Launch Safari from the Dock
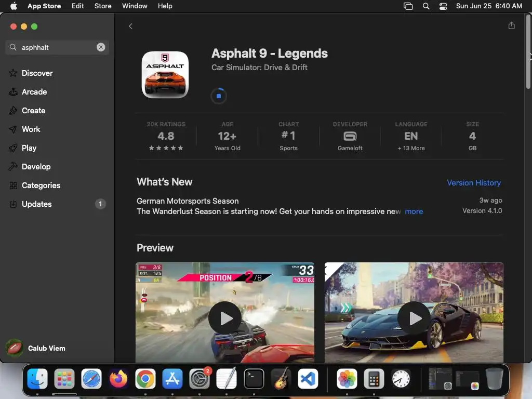The height and width of the screenshot is (399, 532). pyautogui.click(x=91, y=379)
